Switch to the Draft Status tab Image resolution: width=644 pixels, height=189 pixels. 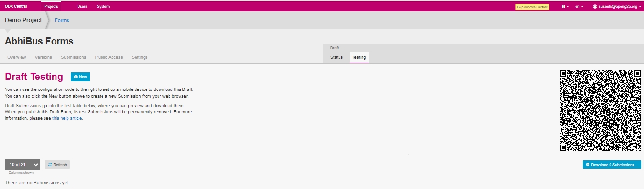[337, 57]
